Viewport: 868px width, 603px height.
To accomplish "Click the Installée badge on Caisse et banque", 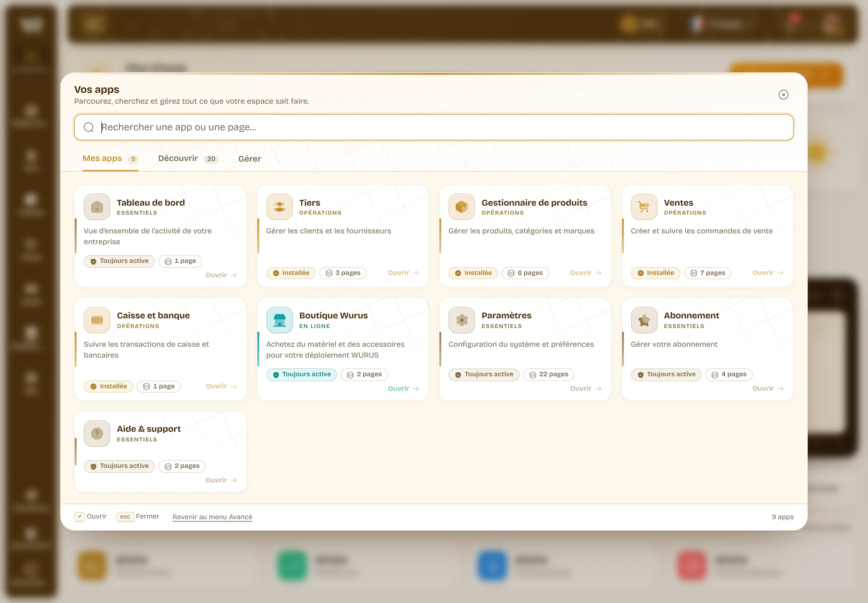I will coord(108,386).
